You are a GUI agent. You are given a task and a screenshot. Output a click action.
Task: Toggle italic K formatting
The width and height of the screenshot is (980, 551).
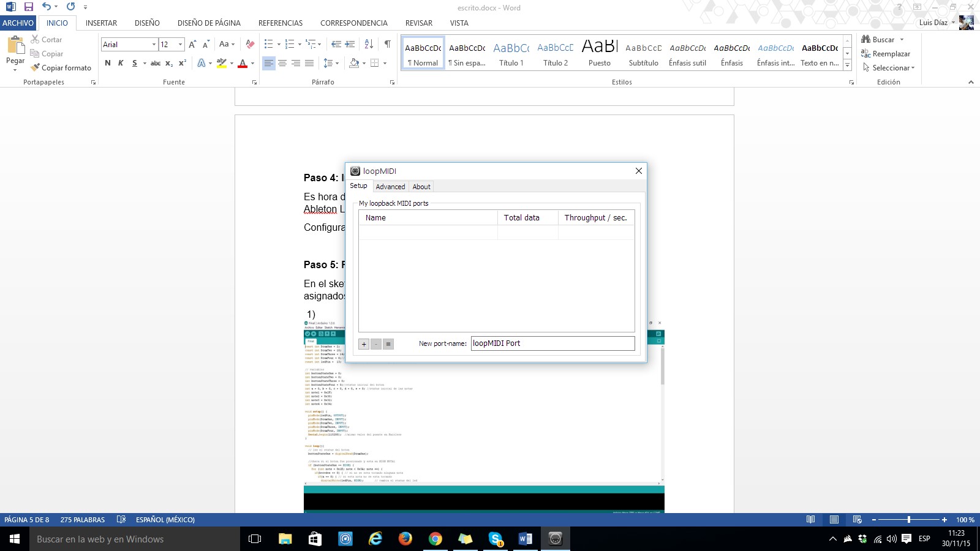tap(121, 63)
